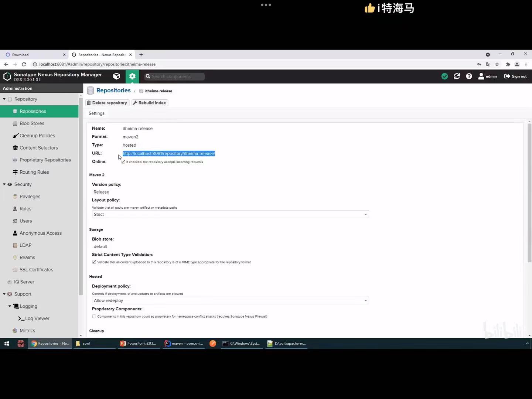Select the highlighted repository URL text
The width and height of the screenshot is (532, 399).
[x=169, y=153]
